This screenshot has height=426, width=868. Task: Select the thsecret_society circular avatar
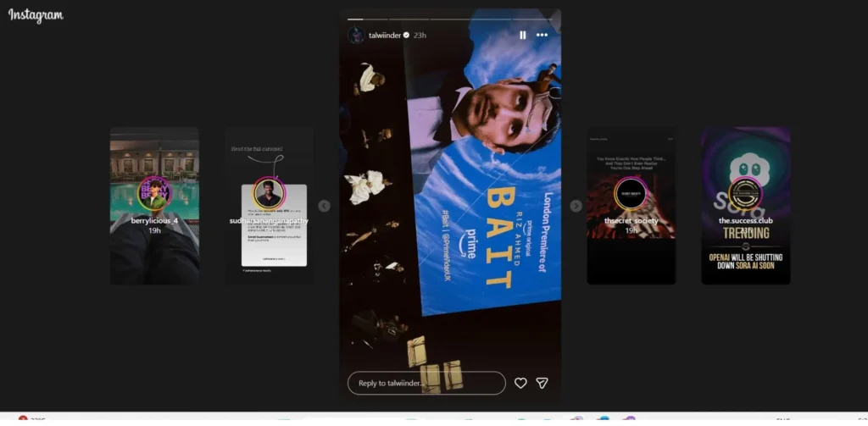point(631,193)
